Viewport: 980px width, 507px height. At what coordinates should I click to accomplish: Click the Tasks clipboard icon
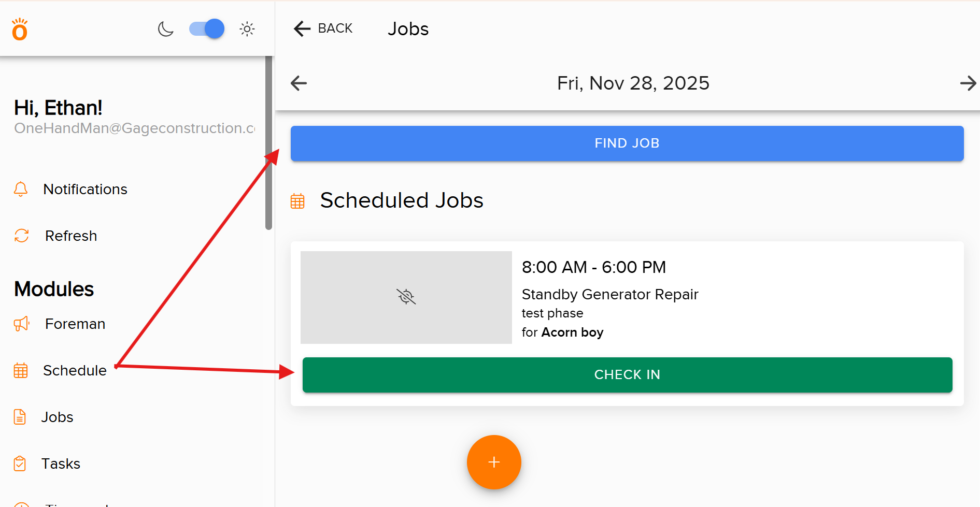[20, 463]
